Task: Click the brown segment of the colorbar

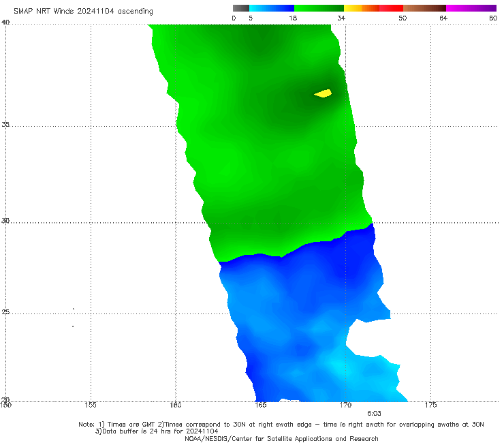Action: 424,8
